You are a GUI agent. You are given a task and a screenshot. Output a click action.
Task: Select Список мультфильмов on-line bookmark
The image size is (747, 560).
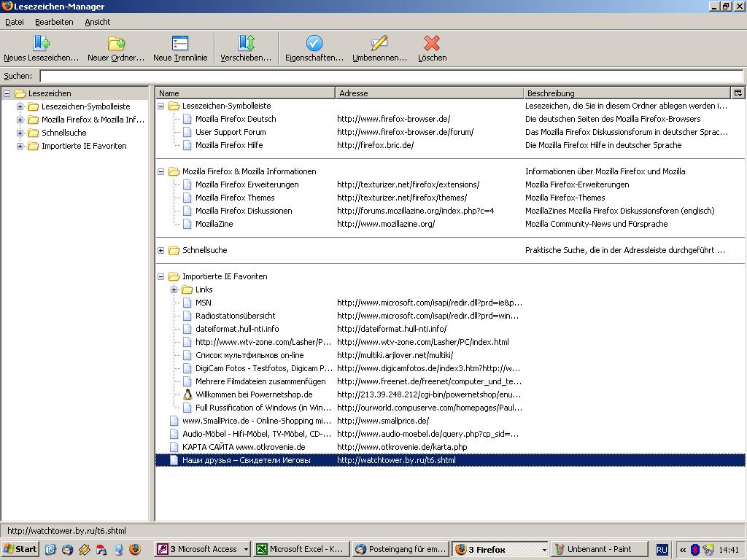pos(249,355)
